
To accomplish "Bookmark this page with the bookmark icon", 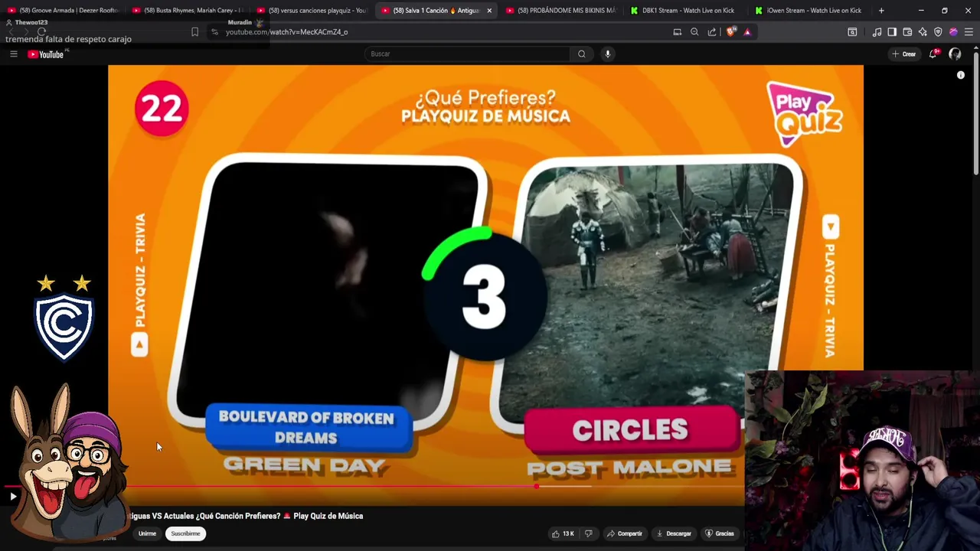I will pos(194,32).
